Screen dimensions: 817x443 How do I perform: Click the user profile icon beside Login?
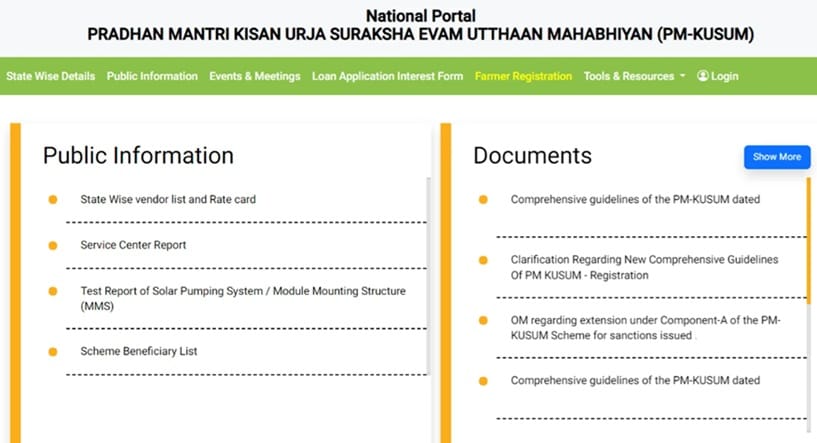click(x=703, y=76)
